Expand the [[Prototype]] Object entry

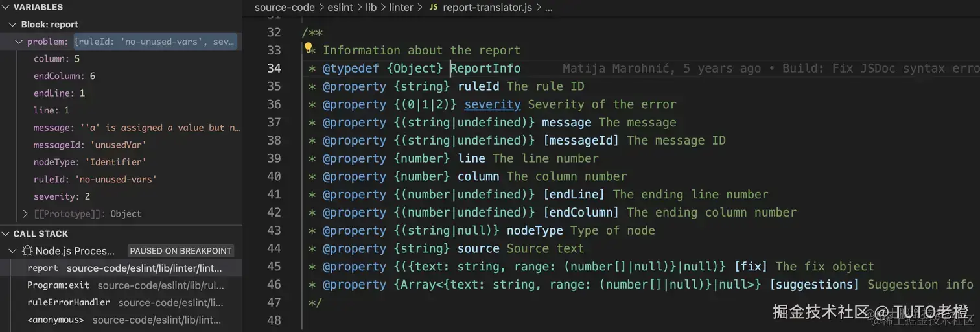(25, 213)
